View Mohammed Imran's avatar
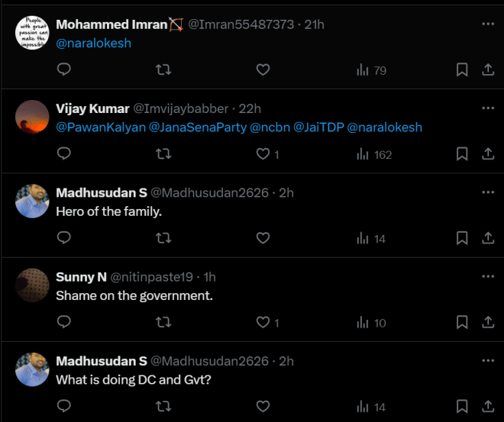Viewport: 504px width, 422px height. click(33, 34)
